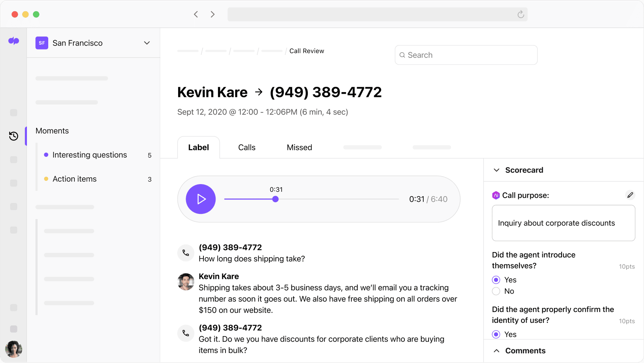Switch to the Calls tab
Viewport: 644px width, 363px height.
click(246, 148)
